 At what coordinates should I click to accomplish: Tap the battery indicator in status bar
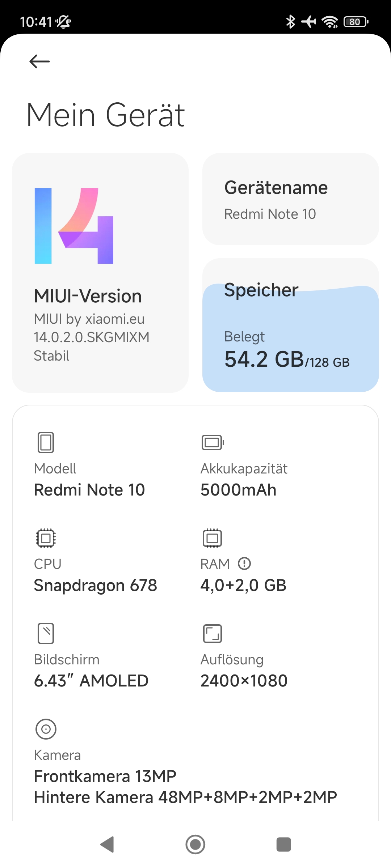[356, 22]
